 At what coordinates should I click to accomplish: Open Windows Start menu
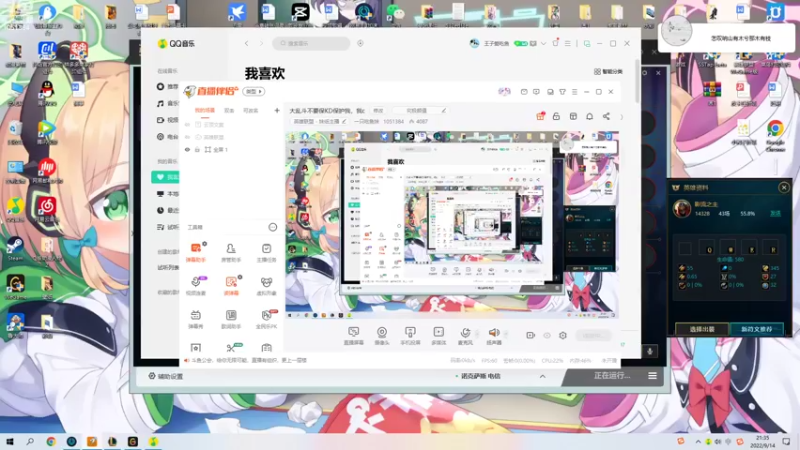pyautogui.click(x=10, y=441)
